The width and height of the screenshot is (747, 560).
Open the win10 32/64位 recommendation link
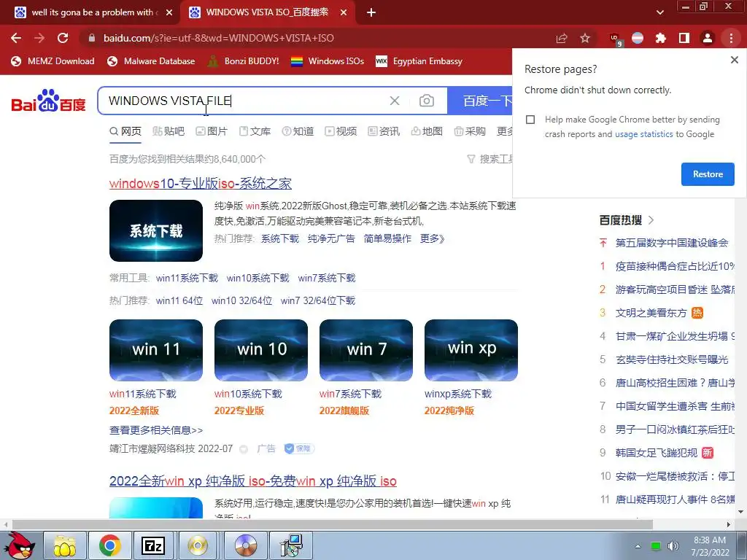242,301
